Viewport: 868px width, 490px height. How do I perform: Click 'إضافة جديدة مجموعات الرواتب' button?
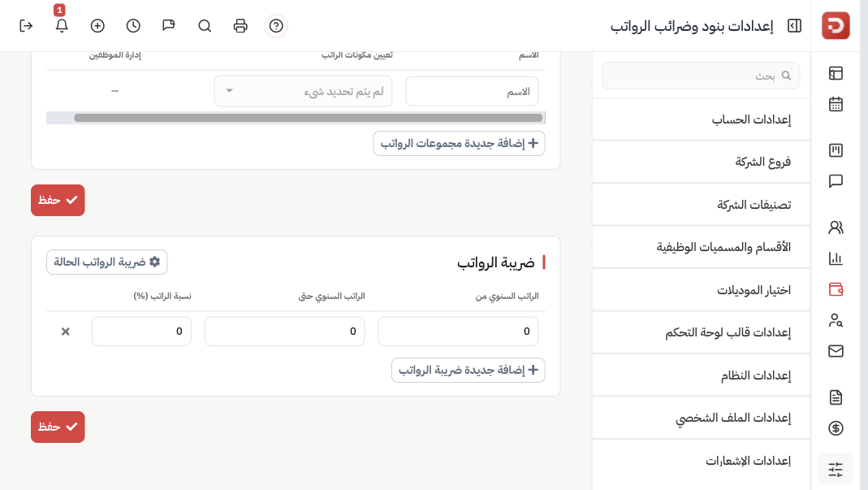[459, 144]
